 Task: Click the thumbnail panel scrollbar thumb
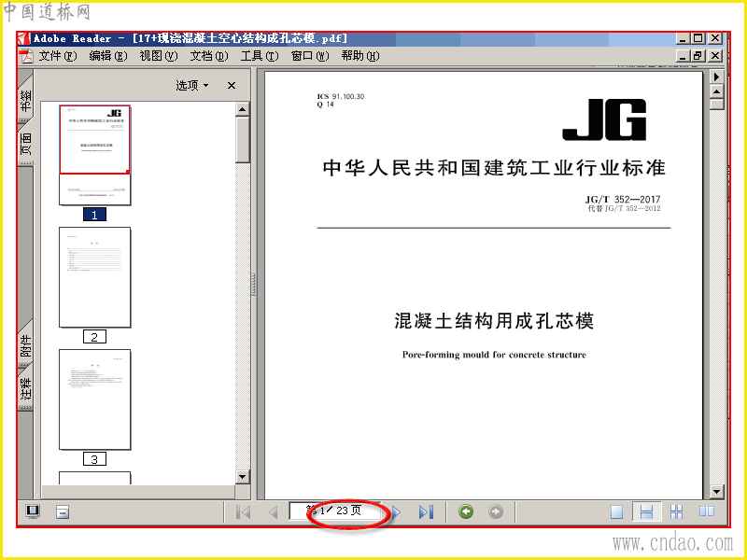click(x=243, y=139)
